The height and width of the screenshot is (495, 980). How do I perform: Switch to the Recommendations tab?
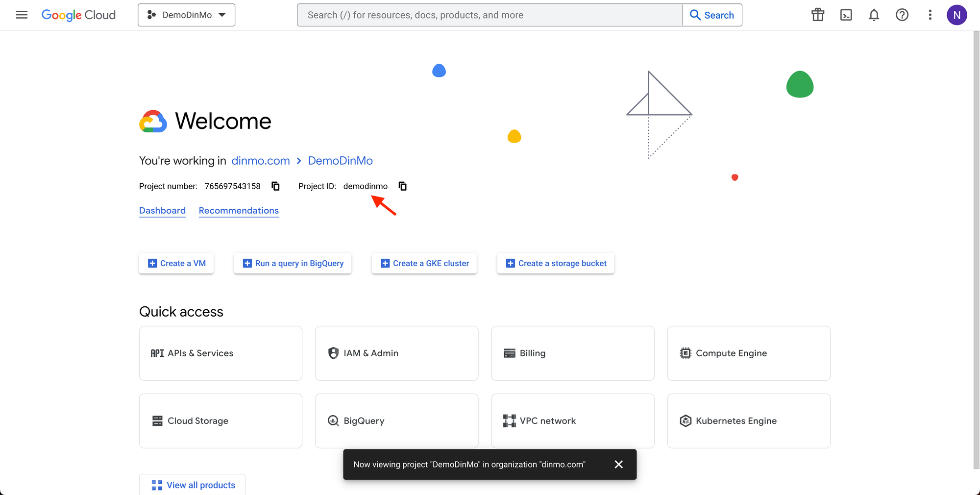click(x=239, y=211)
